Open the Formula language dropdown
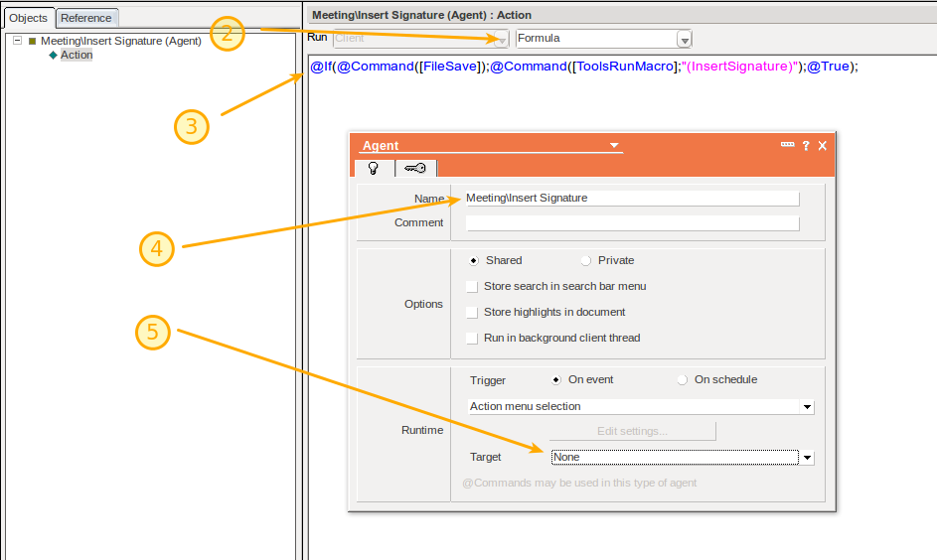The height and width of the screenshot is (560, 937). [684, 39]
